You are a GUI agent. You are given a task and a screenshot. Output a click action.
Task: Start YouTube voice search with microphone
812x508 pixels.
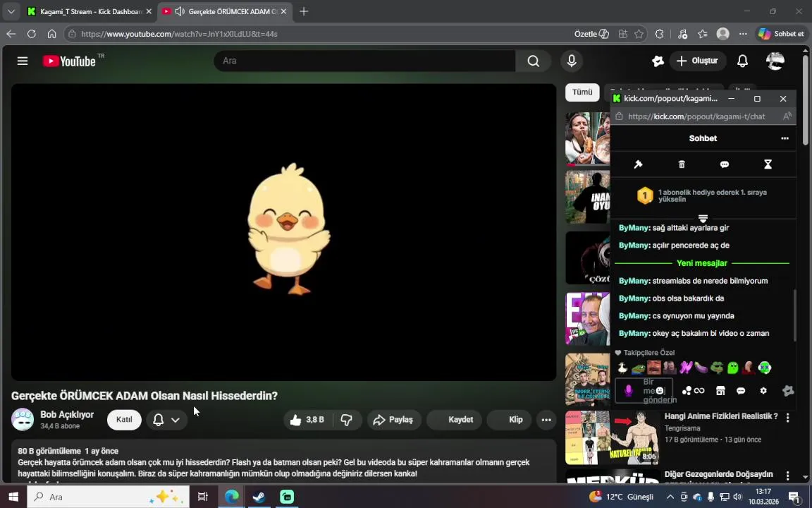(x=572, y=61)
